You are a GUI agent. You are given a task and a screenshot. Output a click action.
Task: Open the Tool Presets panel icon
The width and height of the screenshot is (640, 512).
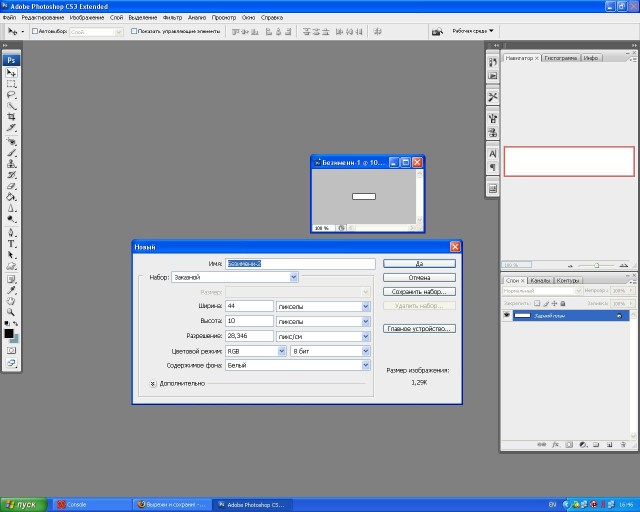point(493,97)
